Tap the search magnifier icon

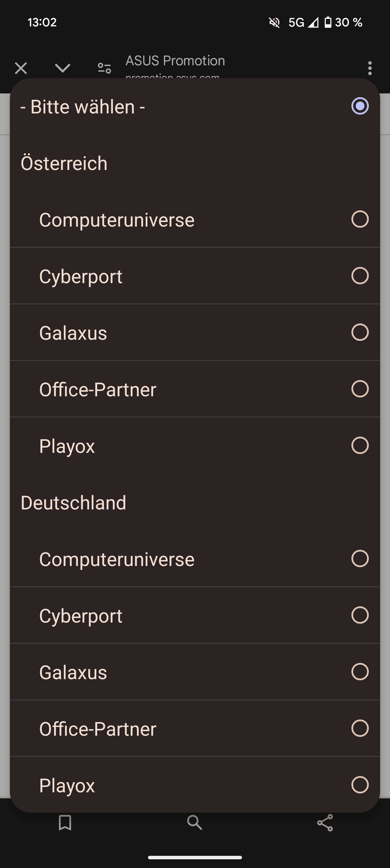(195, 823)
